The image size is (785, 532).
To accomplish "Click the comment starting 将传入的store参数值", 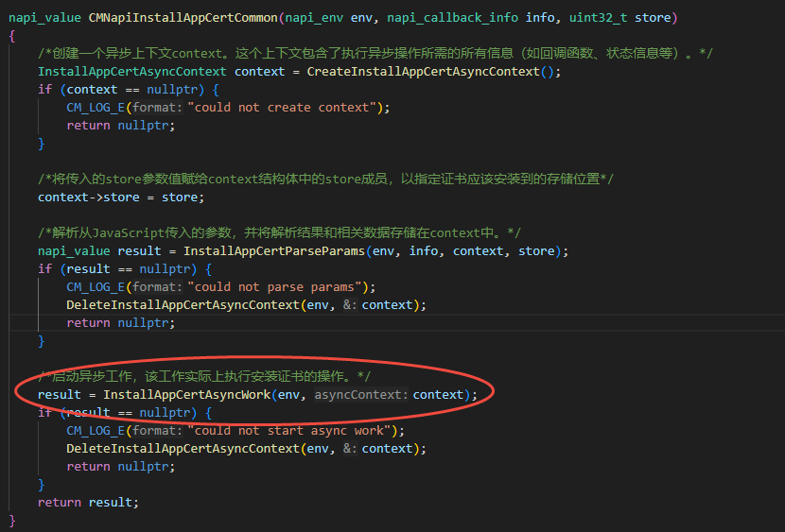I will tap(325, 179).
